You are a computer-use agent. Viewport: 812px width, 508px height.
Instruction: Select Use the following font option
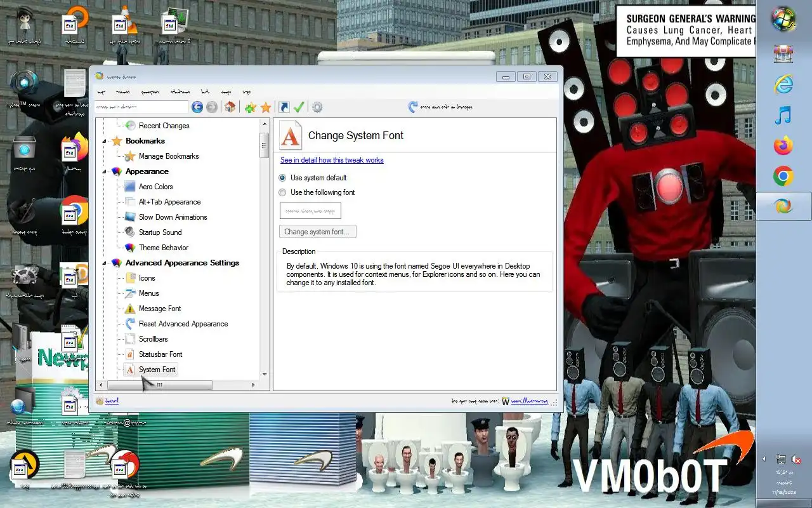[317, 192]
